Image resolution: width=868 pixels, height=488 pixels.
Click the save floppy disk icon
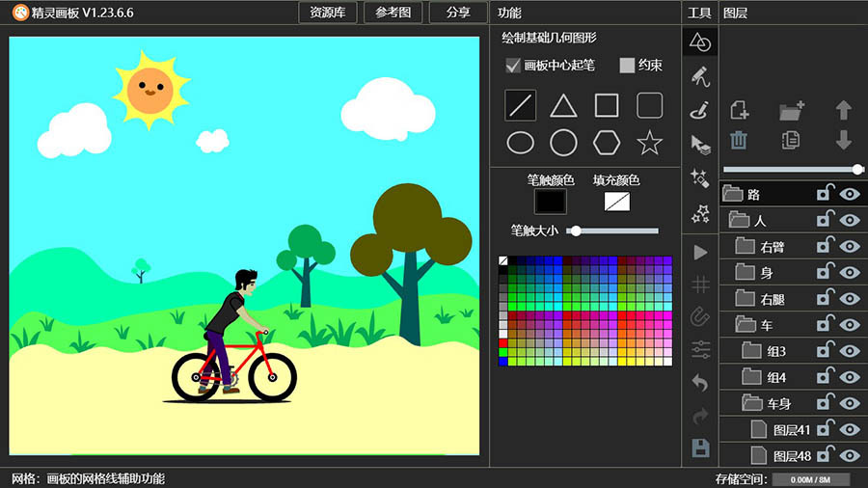click(x=700, y=447)
